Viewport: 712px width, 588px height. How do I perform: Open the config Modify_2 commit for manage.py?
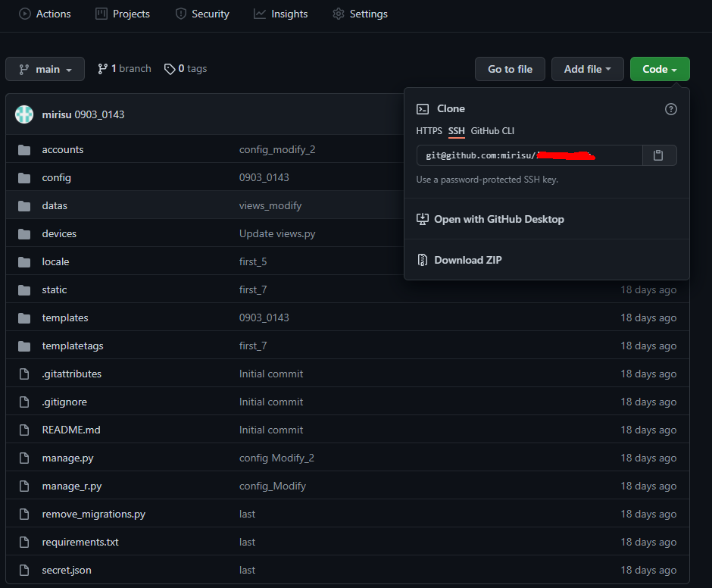tap(276, 458)
